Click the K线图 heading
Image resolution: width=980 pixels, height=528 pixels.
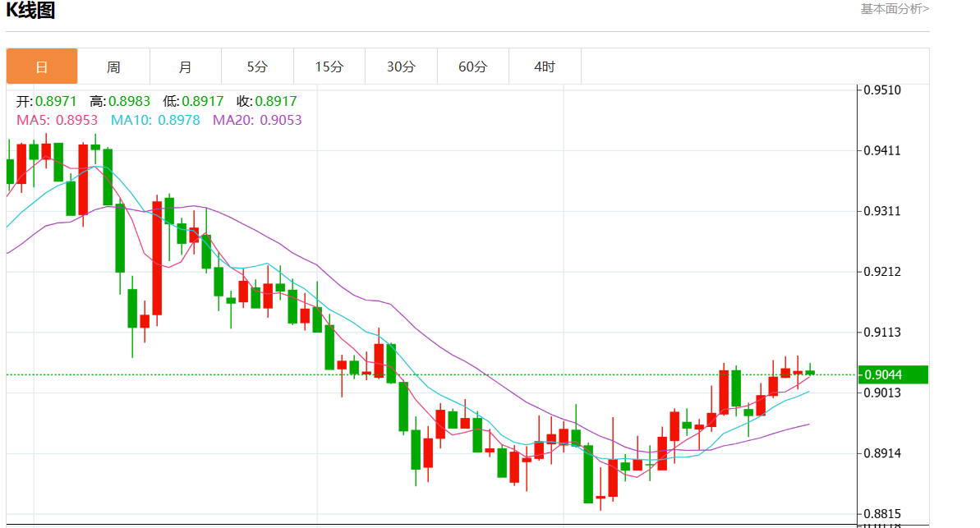[30, 11]
